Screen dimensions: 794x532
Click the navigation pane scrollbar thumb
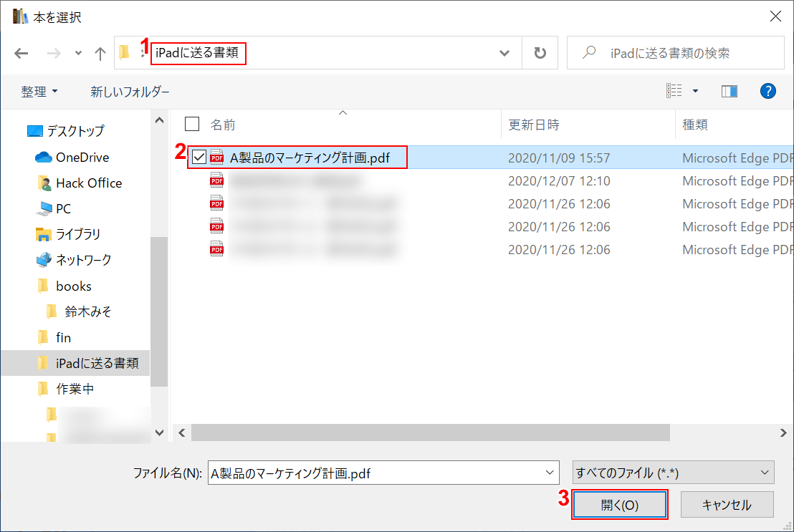pyautogui.click(x=160, y=311)
